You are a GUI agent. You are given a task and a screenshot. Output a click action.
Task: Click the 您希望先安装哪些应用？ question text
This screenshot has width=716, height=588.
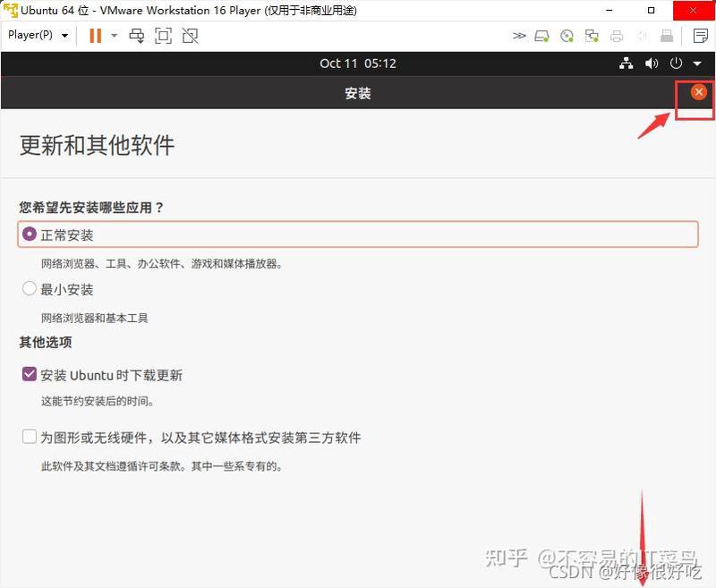91,208
